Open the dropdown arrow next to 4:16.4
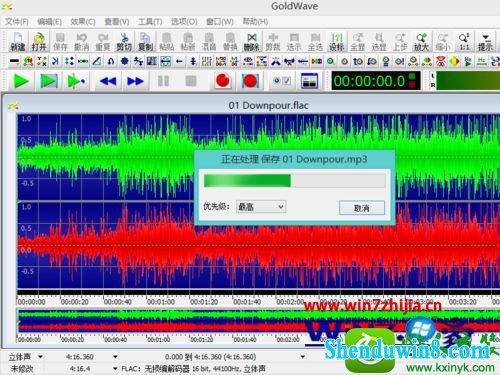The image size is (500, 375). pos(115,369)
